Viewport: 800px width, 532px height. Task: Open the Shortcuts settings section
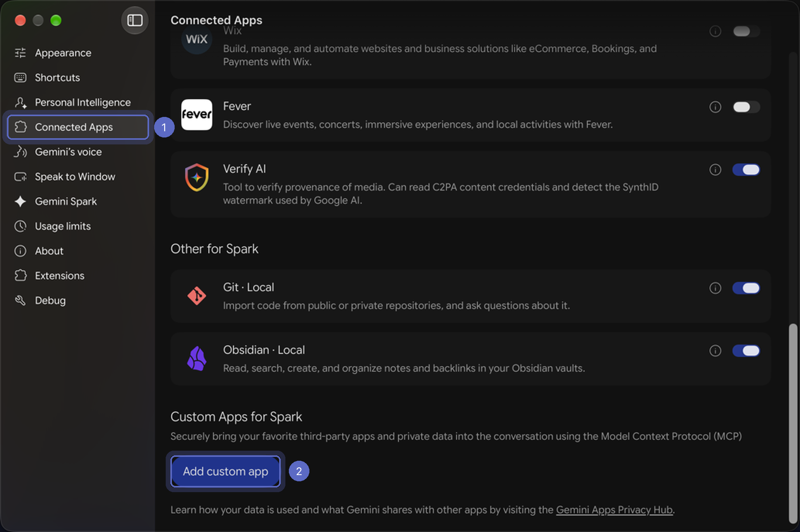[77, 77]
